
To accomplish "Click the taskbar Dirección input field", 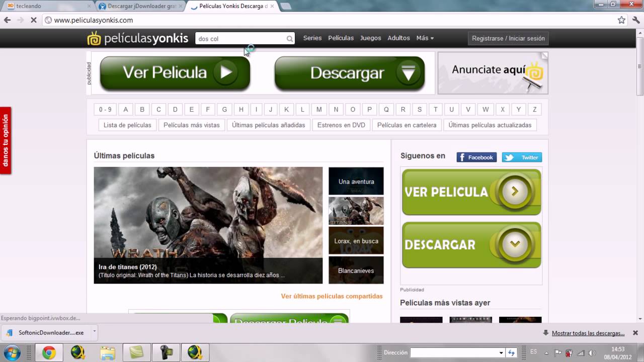I will click(453, 352).
